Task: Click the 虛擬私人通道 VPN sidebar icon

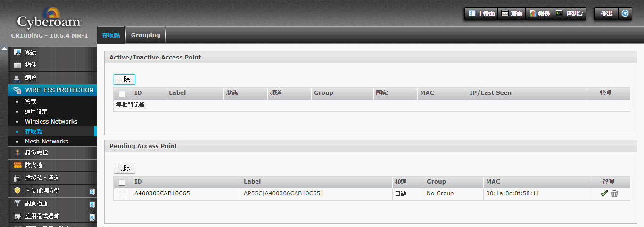Action: pyautogui.click(x=17, y=178)
